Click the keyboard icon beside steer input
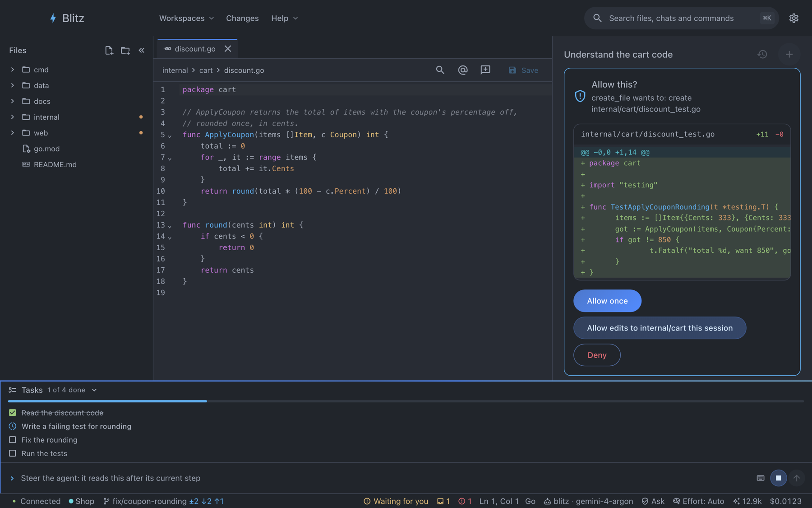This screenshot has height=508, width=812. 760,478
